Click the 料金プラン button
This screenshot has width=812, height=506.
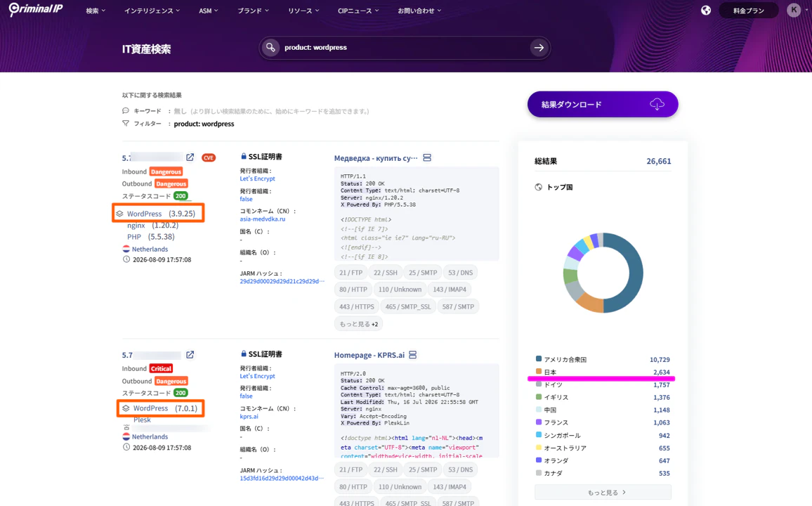(748, 11)
